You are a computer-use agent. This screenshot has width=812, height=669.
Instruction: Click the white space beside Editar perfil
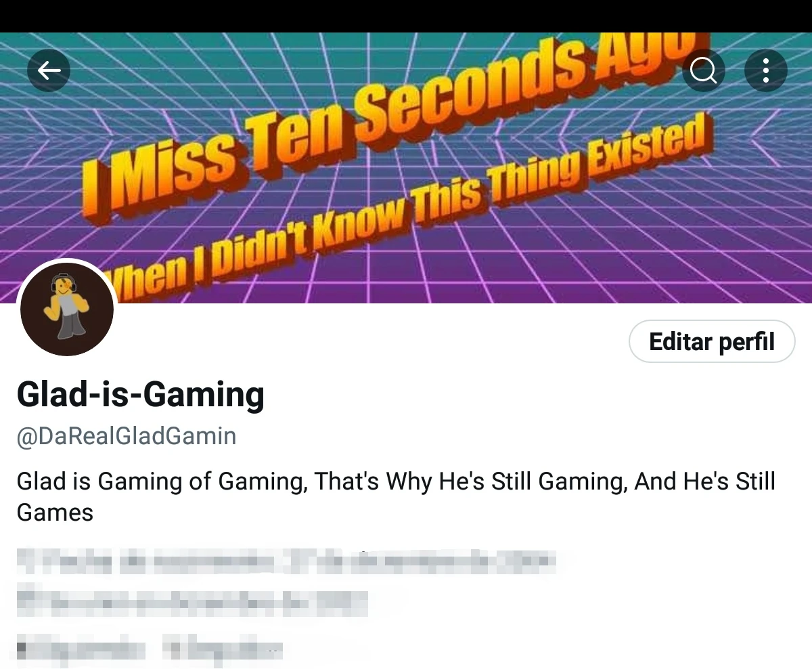point(372,341)
